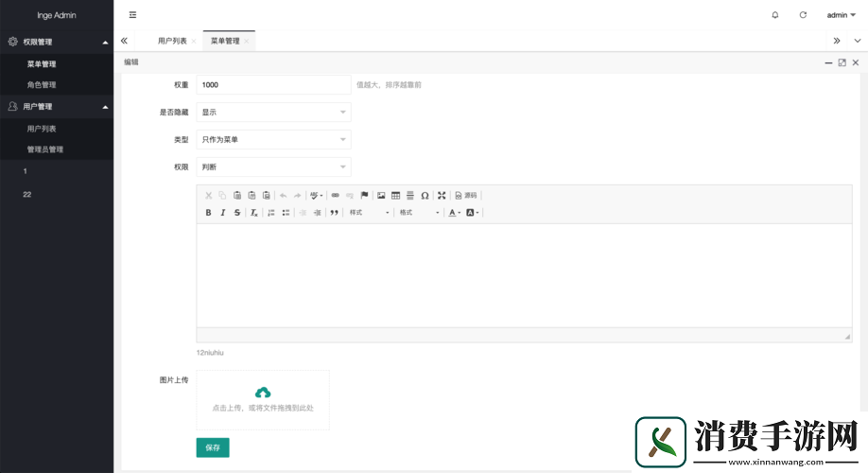868x473 pixels.
Task: Click the image upload area
Action: (x=263, y=399)
